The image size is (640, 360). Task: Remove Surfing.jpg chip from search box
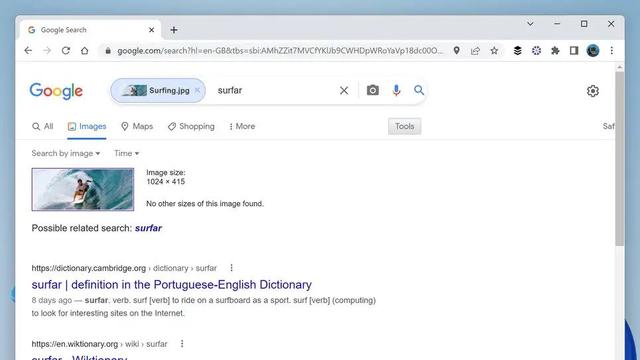coord(197,90)
